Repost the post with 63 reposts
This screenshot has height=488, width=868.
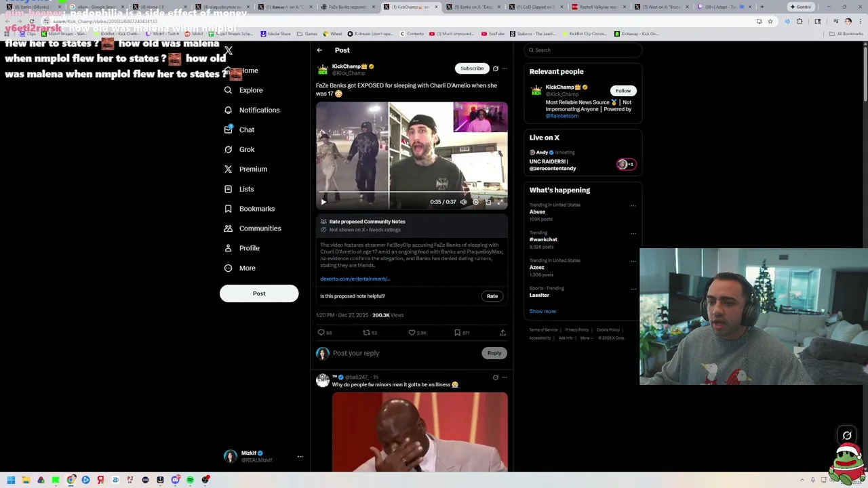point(370,333)
